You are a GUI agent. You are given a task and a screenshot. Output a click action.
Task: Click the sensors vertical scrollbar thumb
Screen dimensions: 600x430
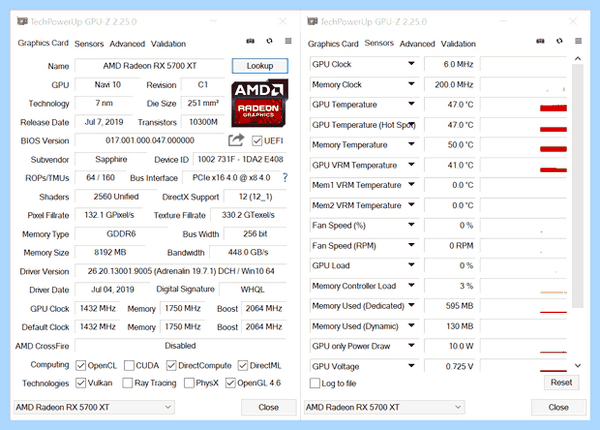click(578, 186)
